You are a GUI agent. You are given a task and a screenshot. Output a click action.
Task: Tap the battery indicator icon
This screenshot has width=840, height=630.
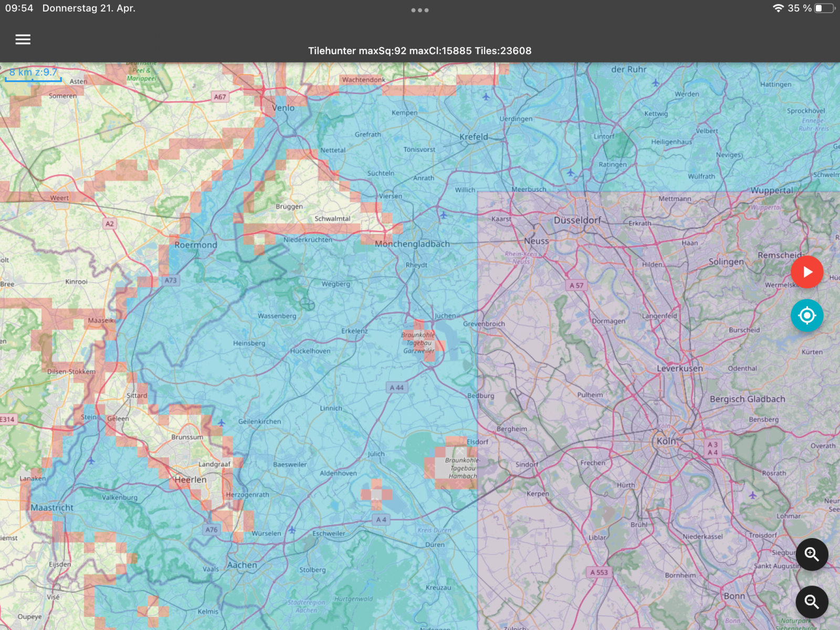[x=824, y=8]
